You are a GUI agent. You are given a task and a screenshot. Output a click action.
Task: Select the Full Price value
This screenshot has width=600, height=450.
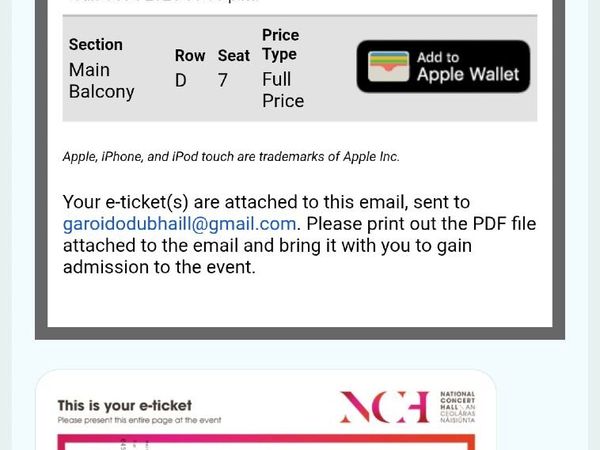(x=282, y=90)
